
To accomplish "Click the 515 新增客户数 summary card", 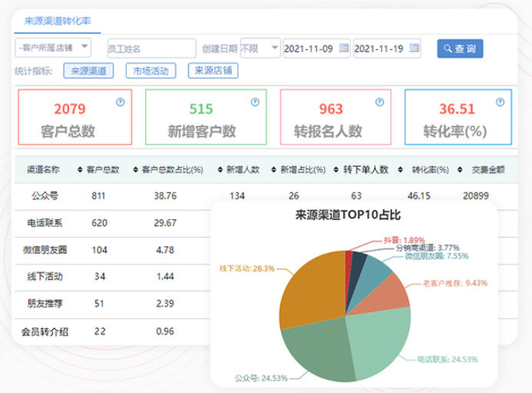I will (206, 117).
